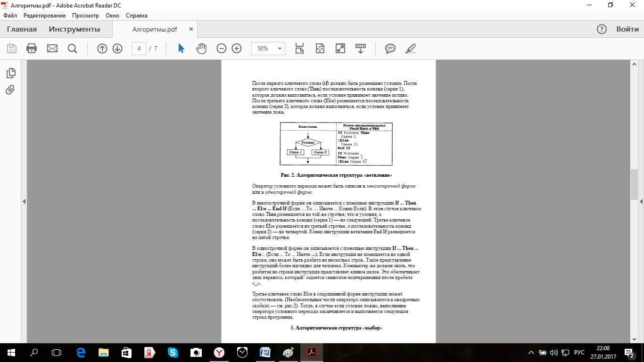Open Skype from the taskbar

point(173,353)
